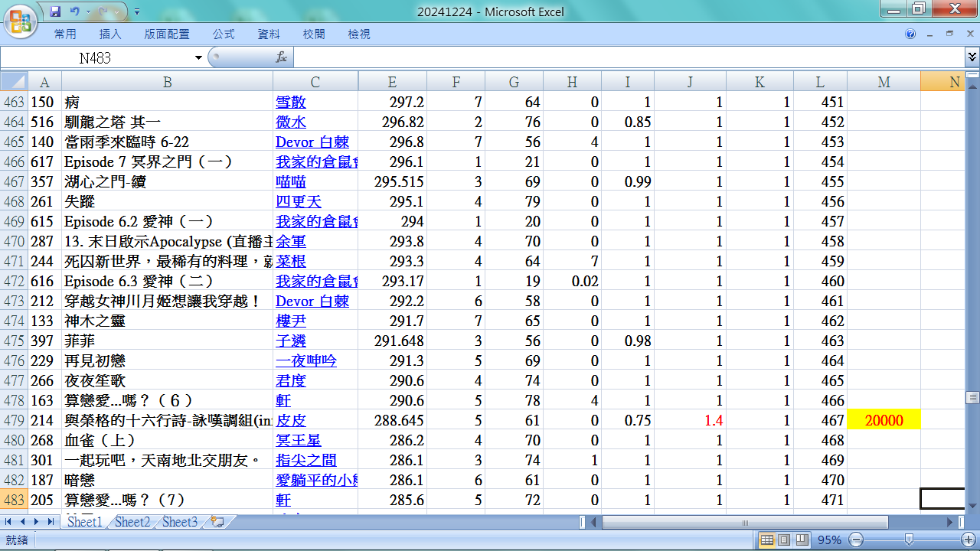Image resolution: width=980 pixels, height=551 pixels.
Task: Click the next sheet tab arrow
Action: (x=37, y=521)
